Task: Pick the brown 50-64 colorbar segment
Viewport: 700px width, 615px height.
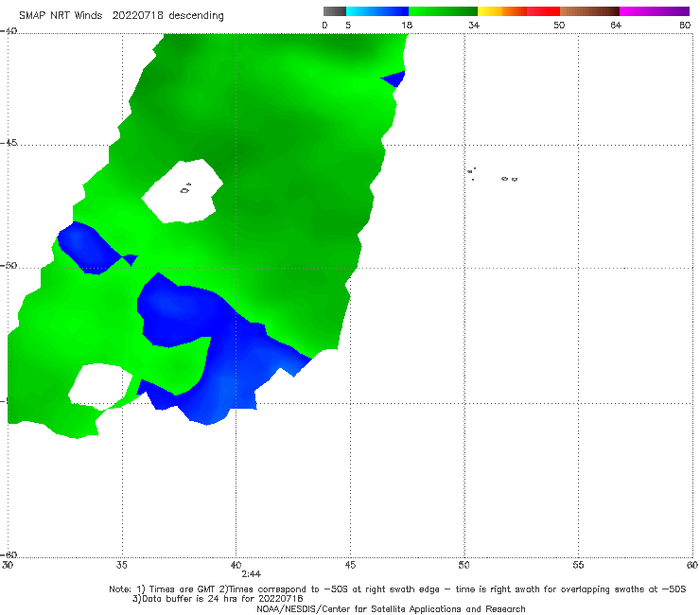Action: pos(589,11)
